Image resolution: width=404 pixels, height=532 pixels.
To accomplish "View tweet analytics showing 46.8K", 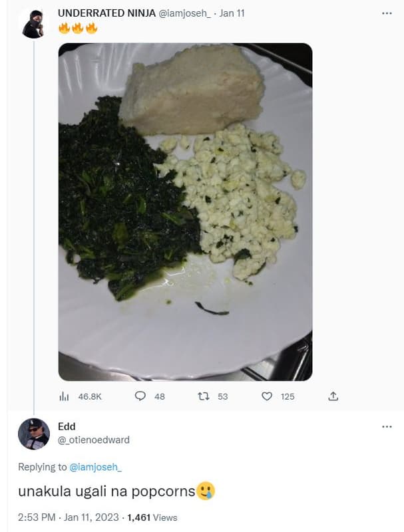I will pos(65,396).
